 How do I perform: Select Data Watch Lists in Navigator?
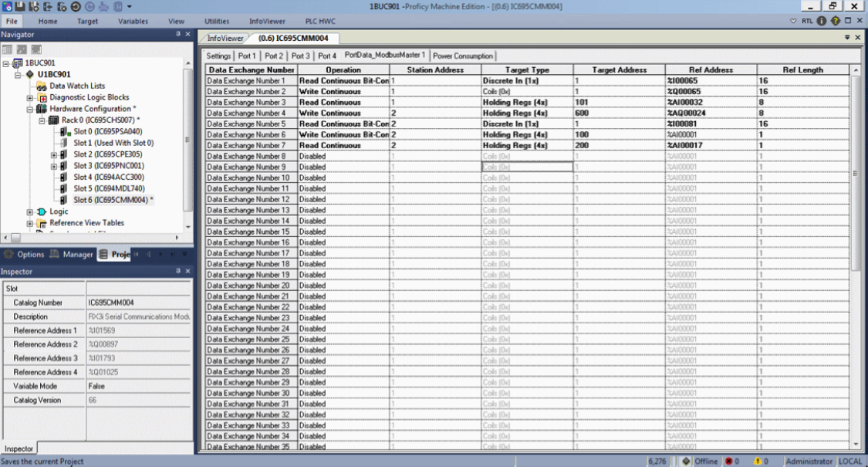77,86
